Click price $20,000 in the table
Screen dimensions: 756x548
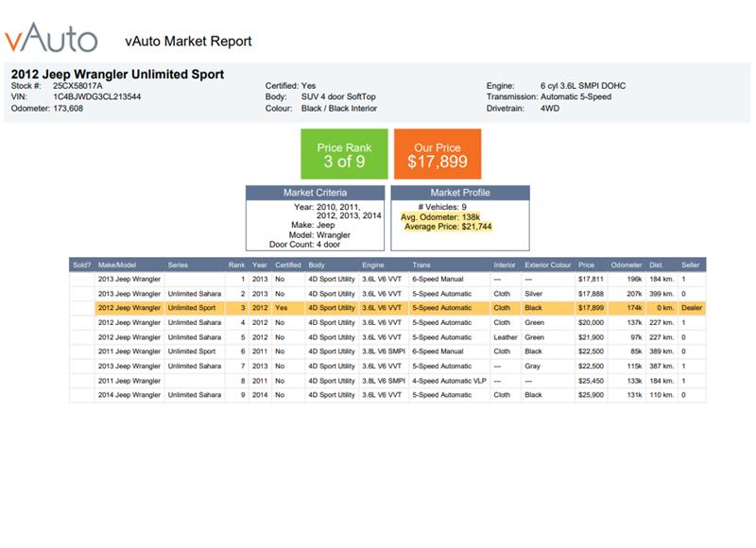[x=591, y=322]
